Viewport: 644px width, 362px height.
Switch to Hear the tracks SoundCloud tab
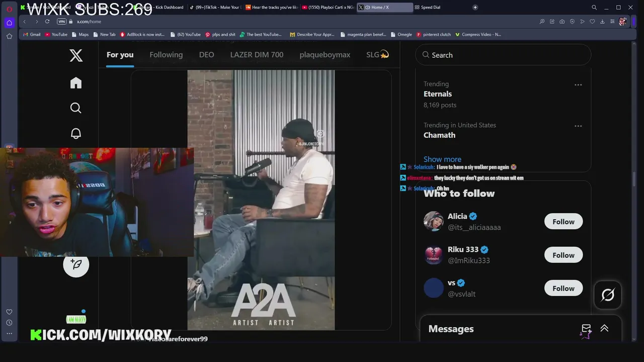273,8
